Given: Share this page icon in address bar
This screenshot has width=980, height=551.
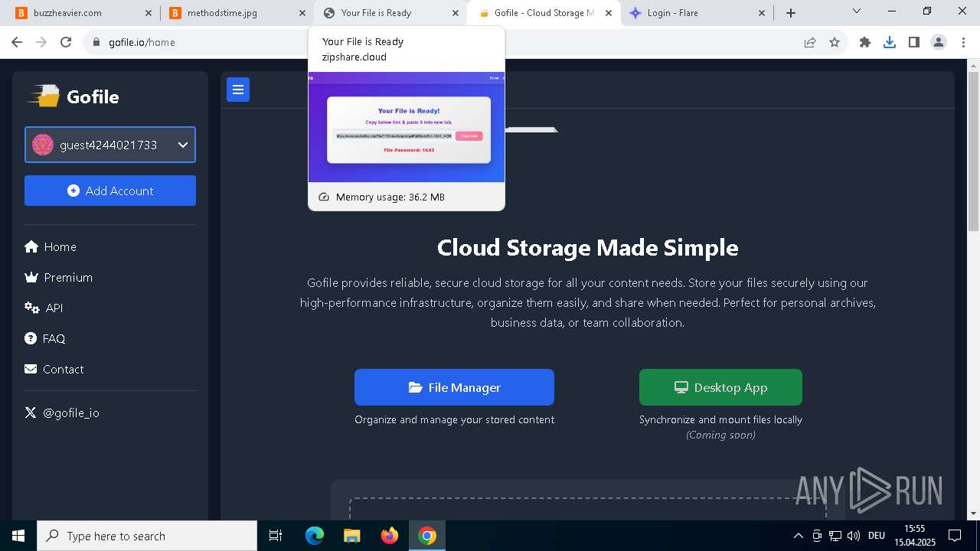Looking at the screenshot, I should (810, 42).
